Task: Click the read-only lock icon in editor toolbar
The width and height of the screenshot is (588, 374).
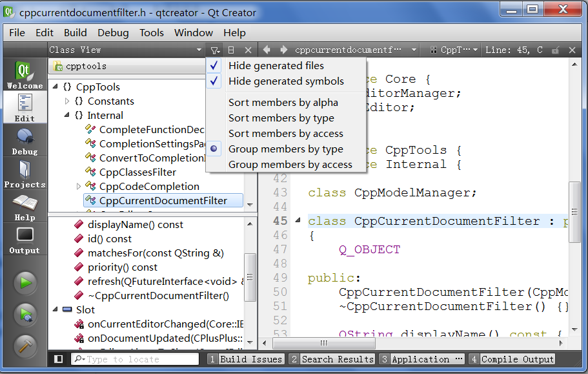Action: click(x=555, y=50)
